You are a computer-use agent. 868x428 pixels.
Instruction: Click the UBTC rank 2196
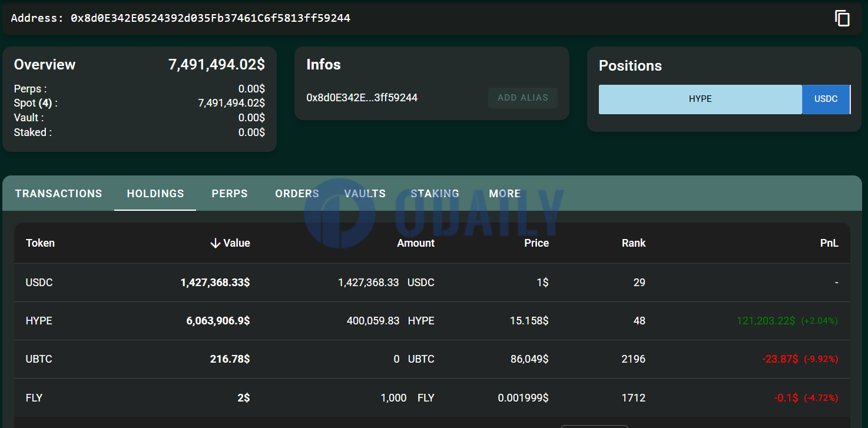[x=634, y=359]
